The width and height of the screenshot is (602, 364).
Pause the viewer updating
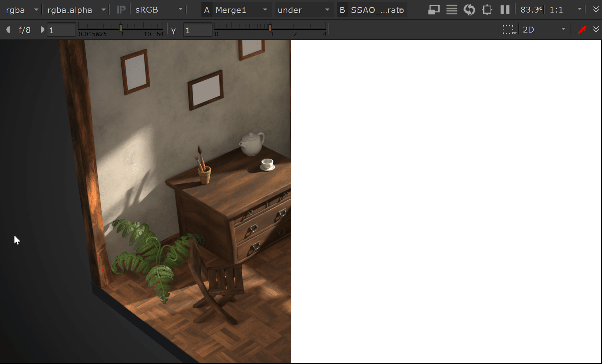(505, 10)
